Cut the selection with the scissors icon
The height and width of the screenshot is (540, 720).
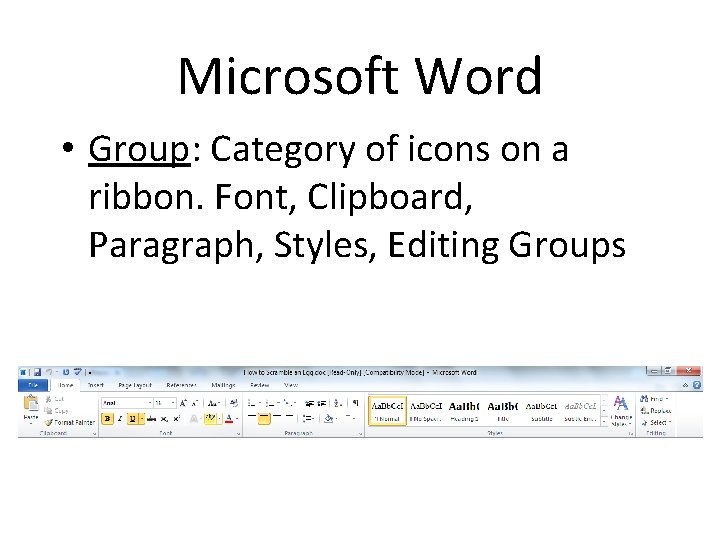(48, 399)
